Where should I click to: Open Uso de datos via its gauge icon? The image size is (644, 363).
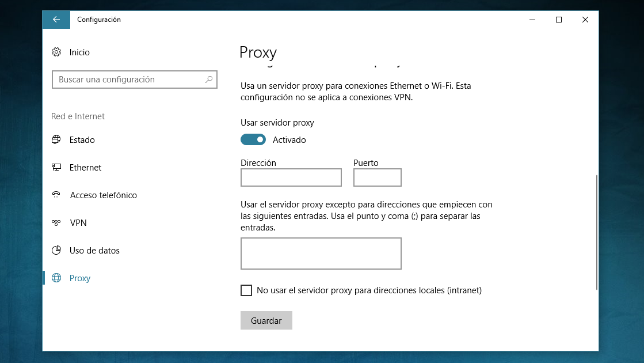click(x=56, y=250)
